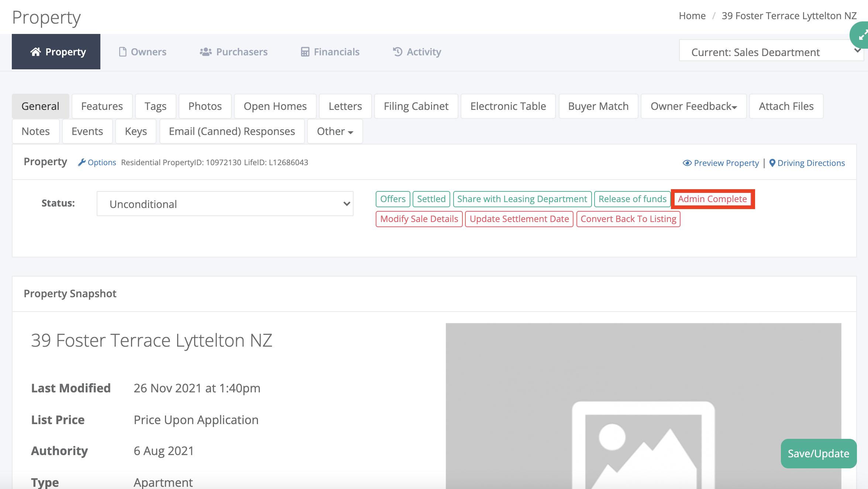Click the people icon beside Purchasers
Image resolution: width=868 pixels, height=489 pixels.
(x=206, y=52)
